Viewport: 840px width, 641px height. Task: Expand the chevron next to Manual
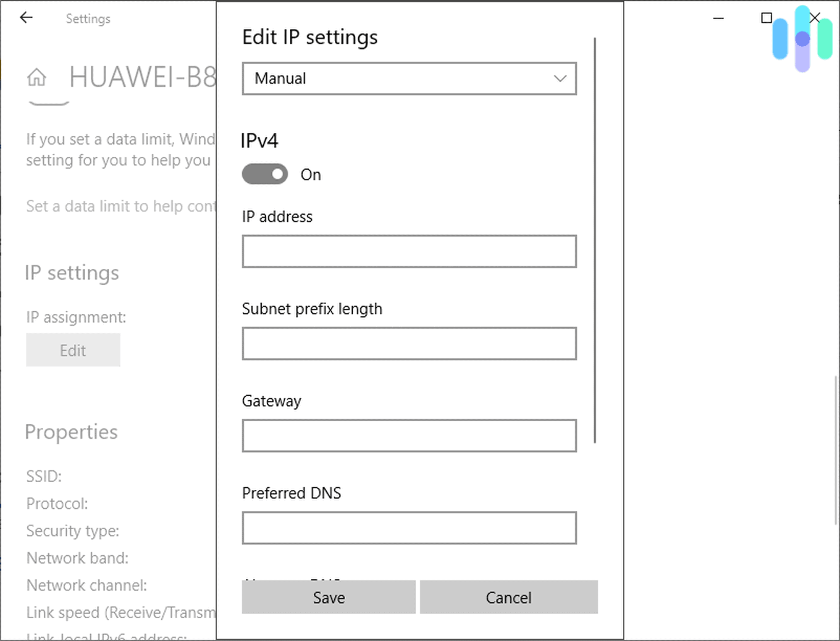(x=559, y=79)
